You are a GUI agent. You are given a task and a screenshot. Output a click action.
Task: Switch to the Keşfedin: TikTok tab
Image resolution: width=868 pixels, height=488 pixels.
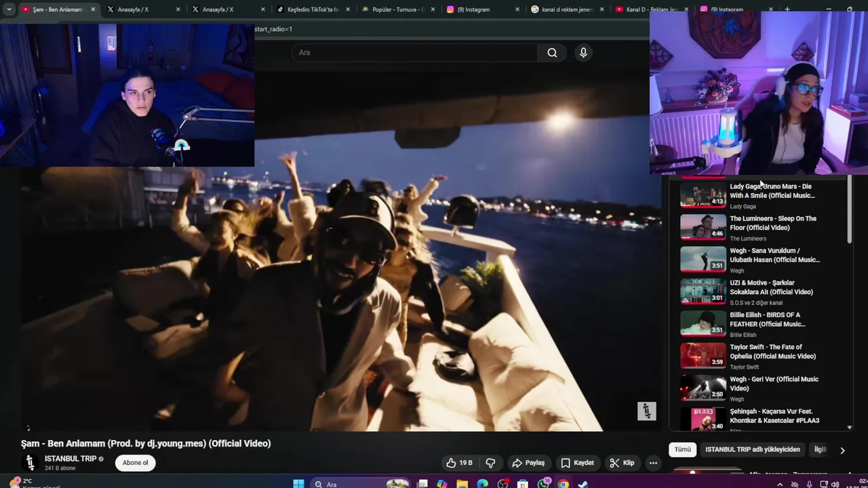(313, 9)
